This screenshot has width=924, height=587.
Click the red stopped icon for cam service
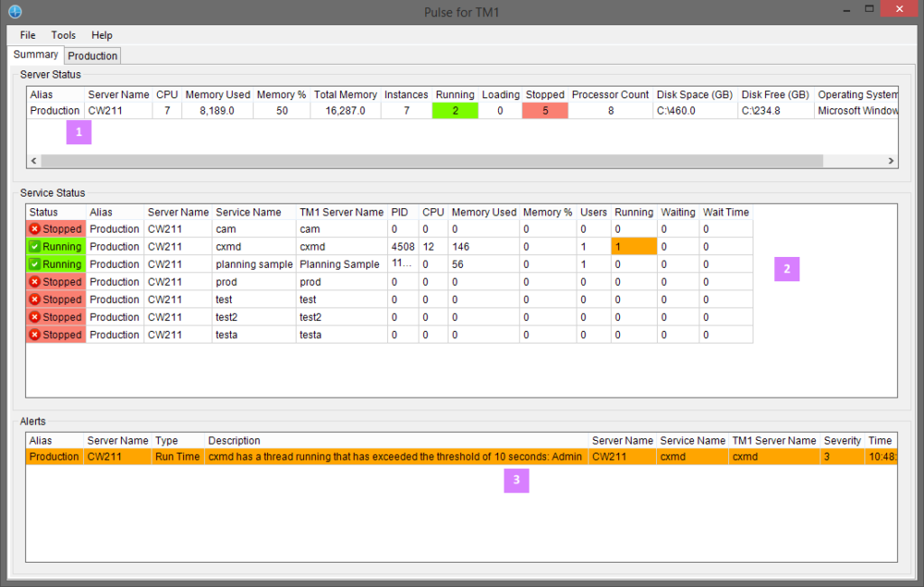35,229
